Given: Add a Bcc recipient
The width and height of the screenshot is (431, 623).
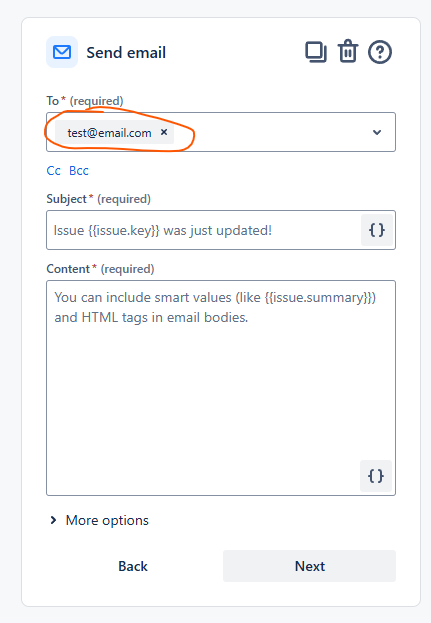Looking at the screenshot, I should (x=79, y=171).
